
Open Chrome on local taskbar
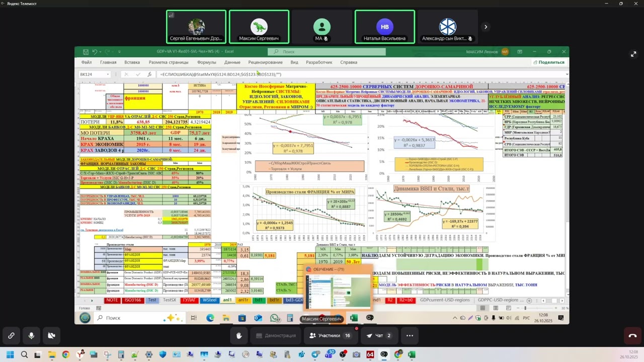[x=65, y=355]
